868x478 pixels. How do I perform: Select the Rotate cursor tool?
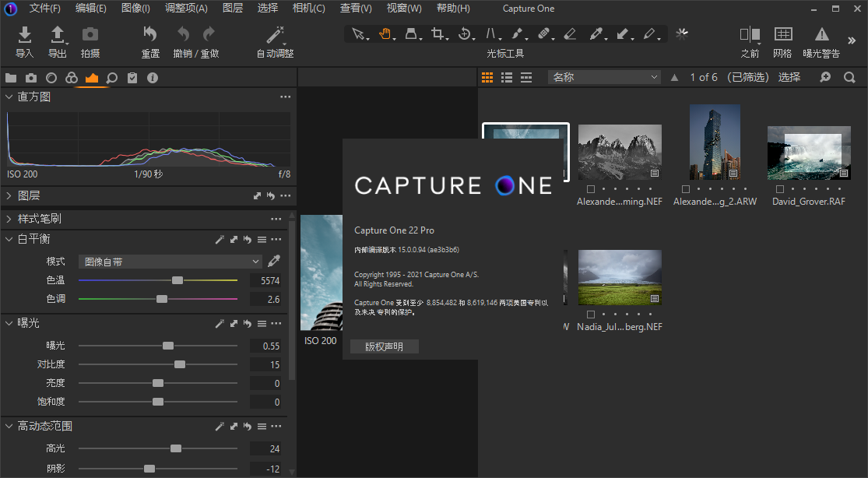tap(465, 34)
